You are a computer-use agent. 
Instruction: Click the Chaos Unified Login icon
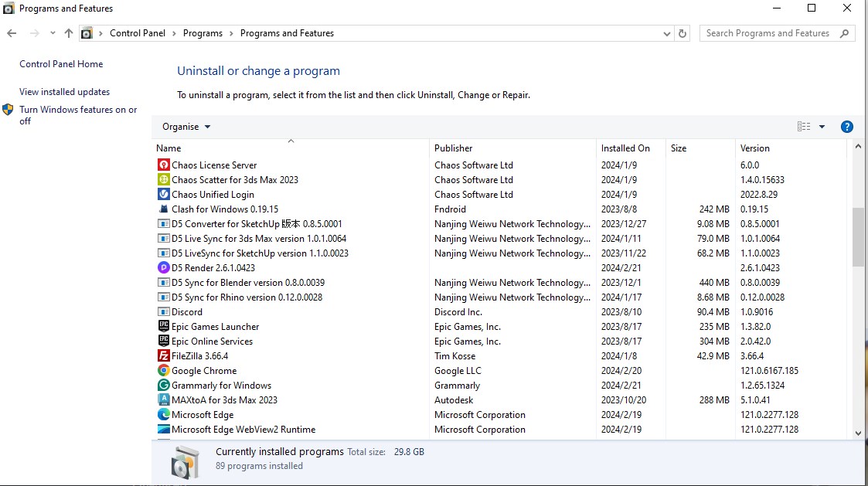tap(163, 194)
